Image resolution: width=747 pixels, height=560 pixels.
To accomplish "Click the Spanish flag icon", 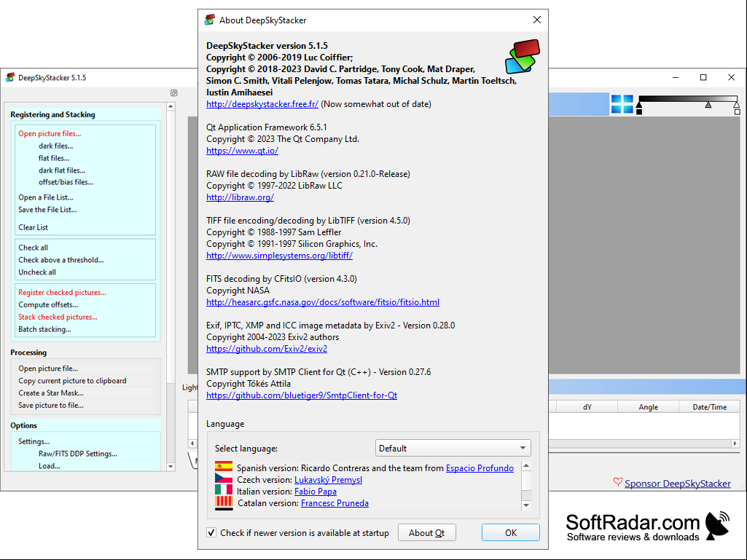I will 224,467.
